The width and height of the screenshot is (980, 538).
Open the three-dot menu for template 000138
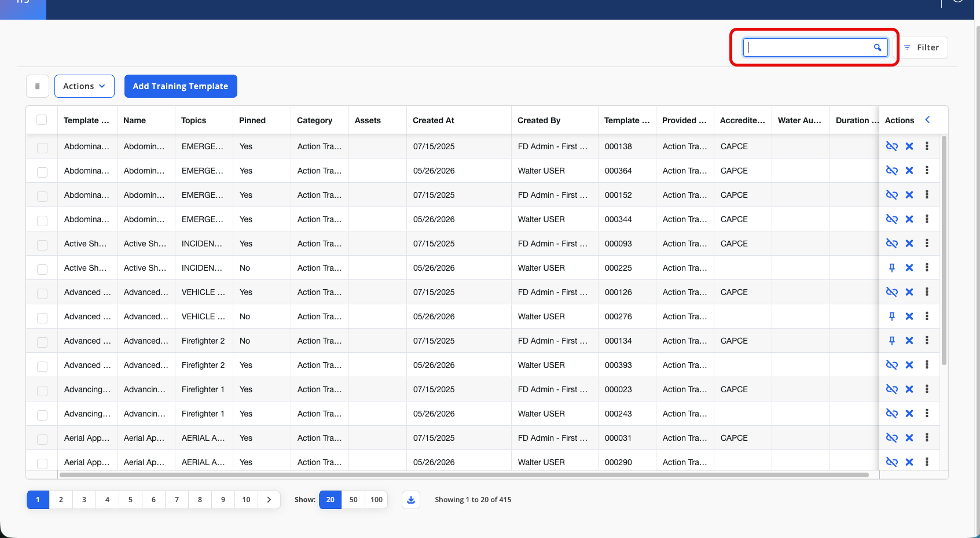927,146
